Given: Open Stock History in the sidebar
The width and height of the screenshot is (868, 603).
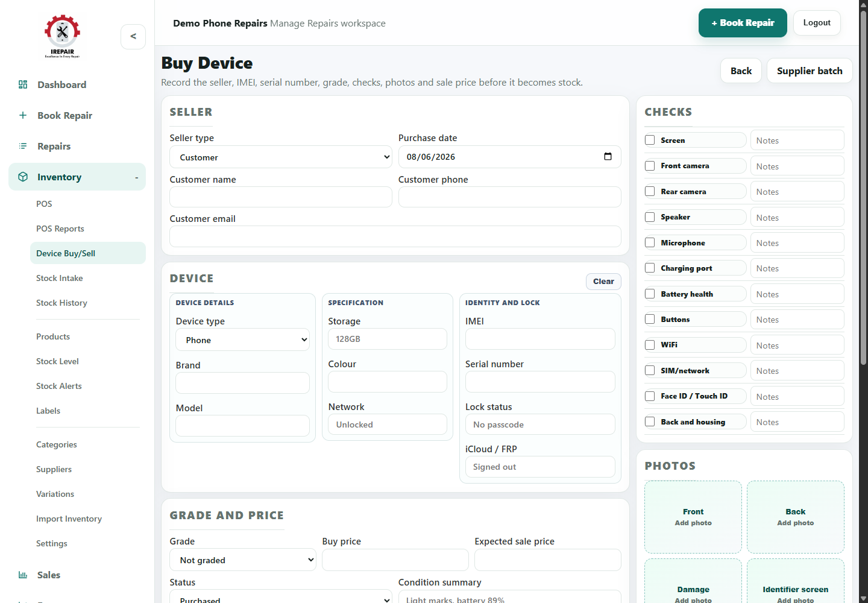Looking at the screenshot, I should tap(61, 303).
